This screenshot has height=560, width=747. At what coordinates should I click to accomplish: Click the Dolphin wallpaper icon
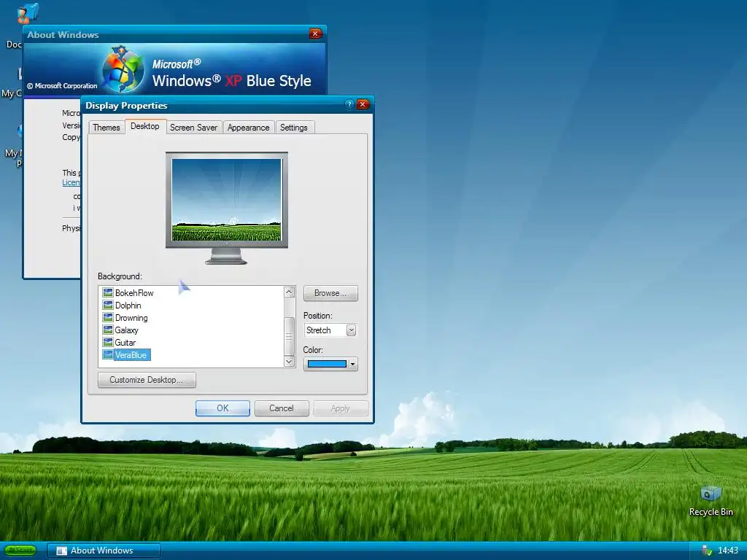pyautogui.click(x=108, y=306)
